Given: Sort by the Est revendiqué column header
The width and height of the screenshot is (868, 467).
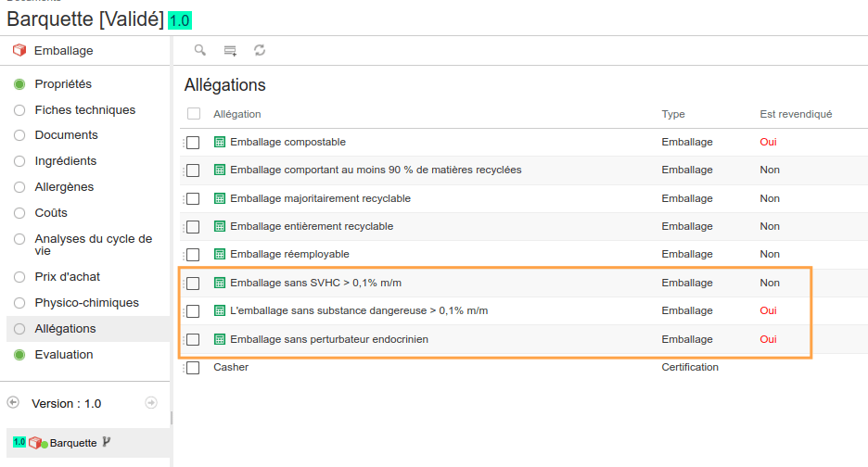Looking at the screenshot, I should tap(795, 114).
